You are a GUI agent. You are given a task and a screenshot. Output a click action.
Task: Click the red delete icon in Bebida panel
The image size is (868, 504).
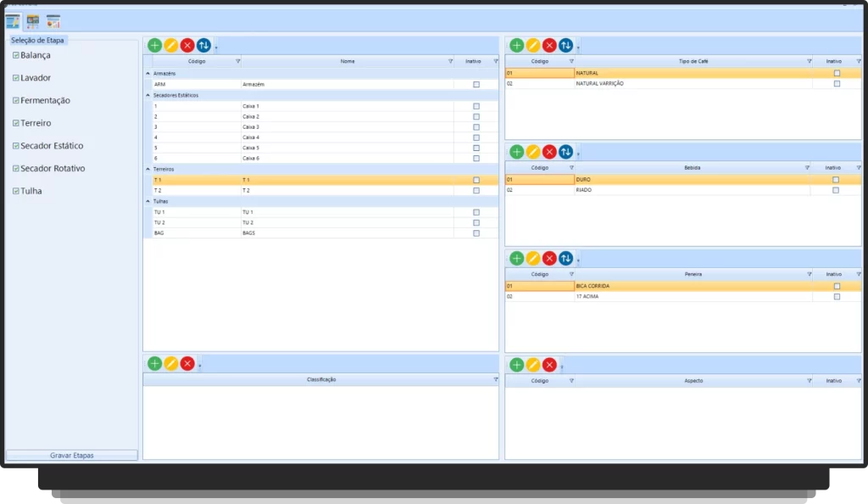(x=549, y=152)
